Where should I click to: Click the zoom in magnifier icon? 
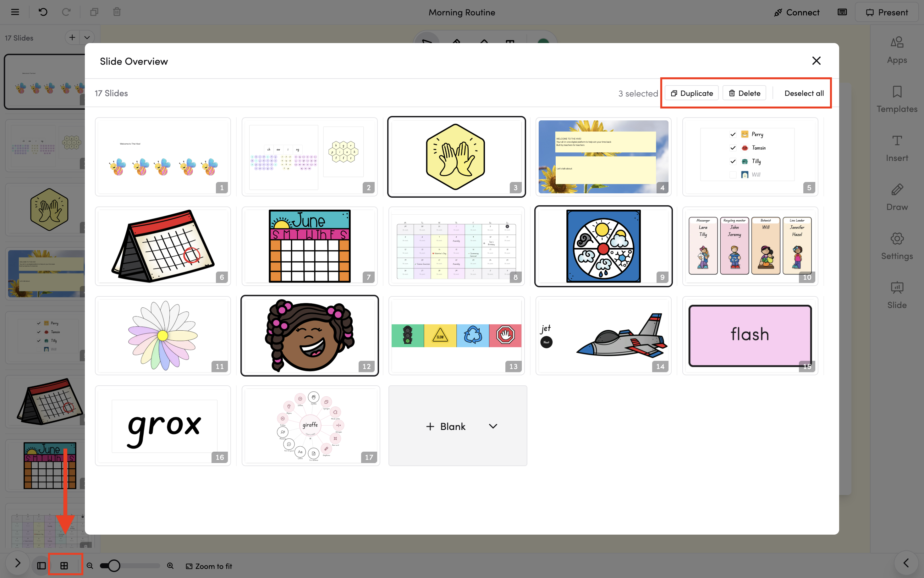[170, 565]
